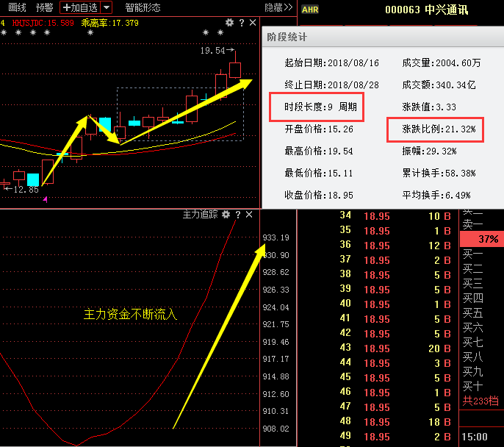Open settings gear of top indicator panel
Image resolution: width=504 pixels, height=447 pixels.
point(229,23)
